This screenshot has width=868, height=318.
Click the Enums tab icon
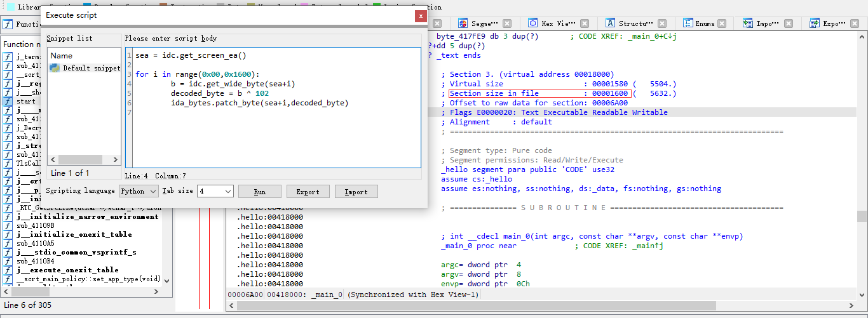(687, 23)
